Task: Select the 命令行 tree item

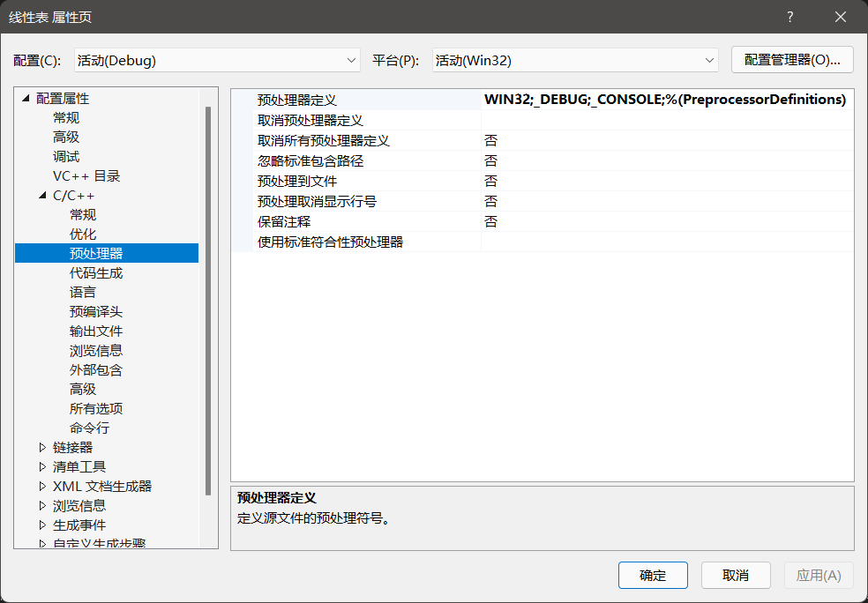Action: point(96,428)
